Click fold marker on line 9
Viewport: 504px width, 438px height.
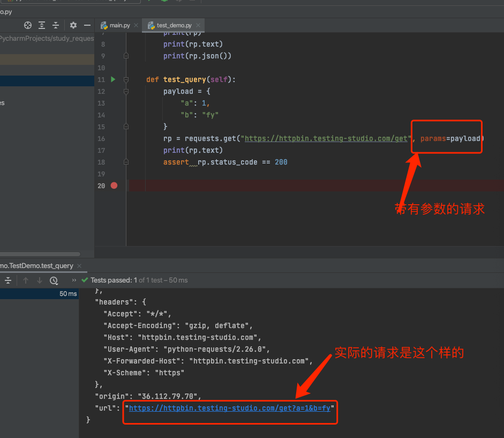click(x=126, y=56)
